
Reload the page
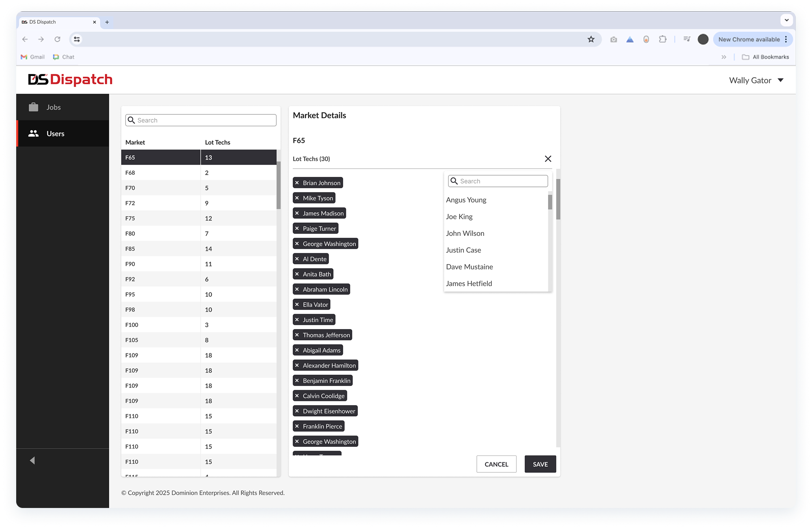(x=57, y=39)
